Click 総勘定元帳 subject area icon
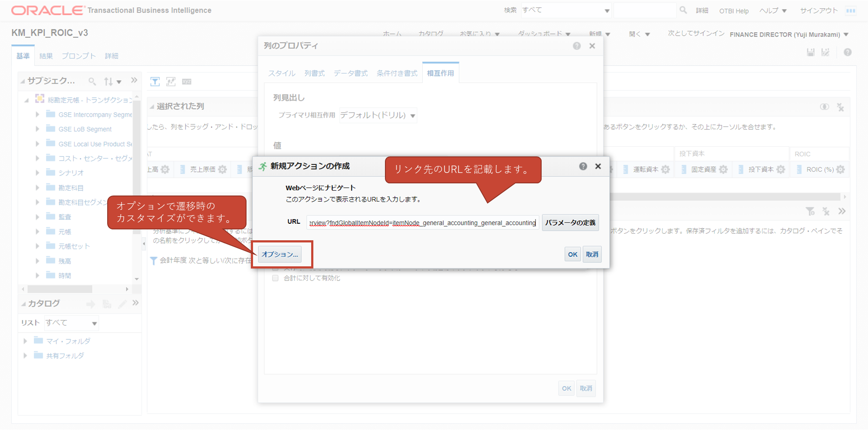The height and width of the screenshot is (431, 868). tap(39, 99)
